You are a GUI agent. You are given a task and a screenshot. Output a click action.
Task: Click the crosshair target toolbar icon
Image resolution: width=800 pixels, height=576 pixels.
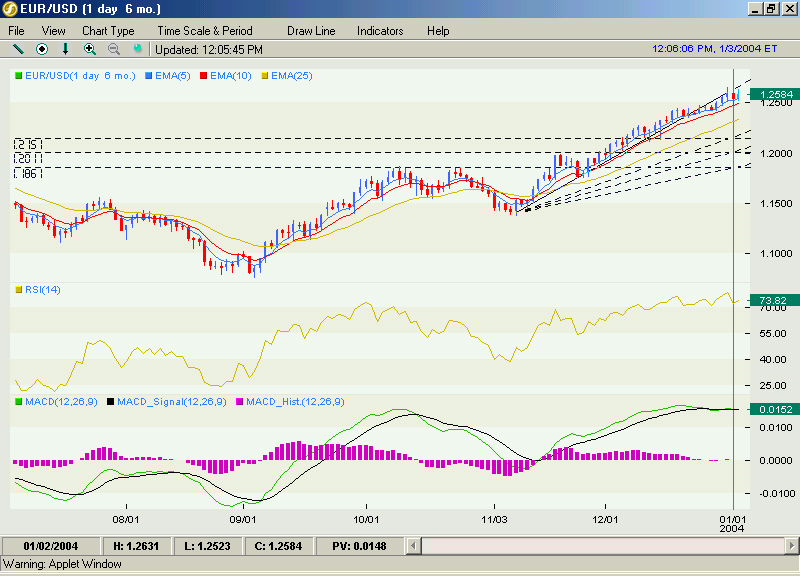(x=42, y=49)
